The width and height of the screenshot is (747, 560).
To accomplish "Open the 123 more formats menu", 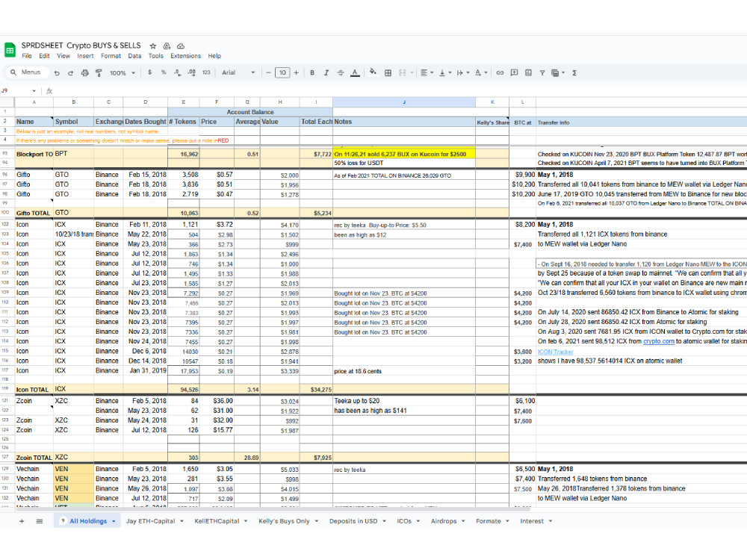I will point(206,72).
